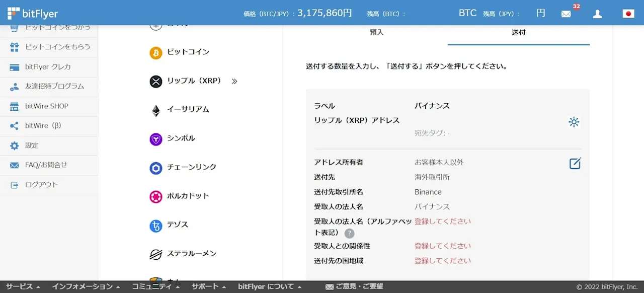Click the card icon beside bitFlyer クレカ
The width and height of the screenshot is (644, 293).
point(15,67)
